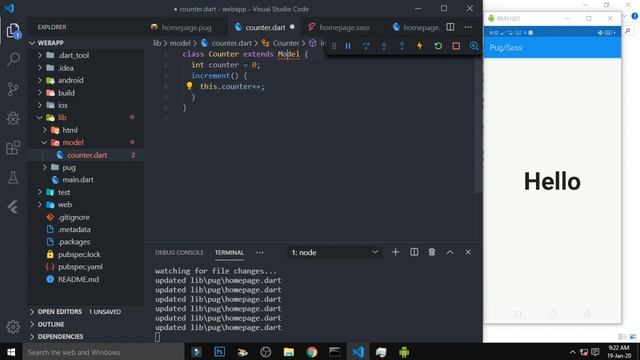
Task: Open more panel tabs ellipsis
Action: 260,253
